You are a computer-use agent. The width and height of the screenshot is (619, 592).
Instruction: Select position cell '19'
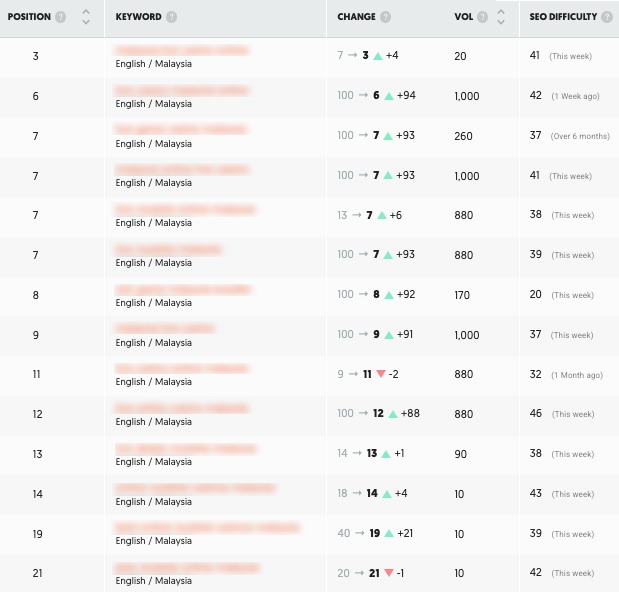tap(38, 534)
